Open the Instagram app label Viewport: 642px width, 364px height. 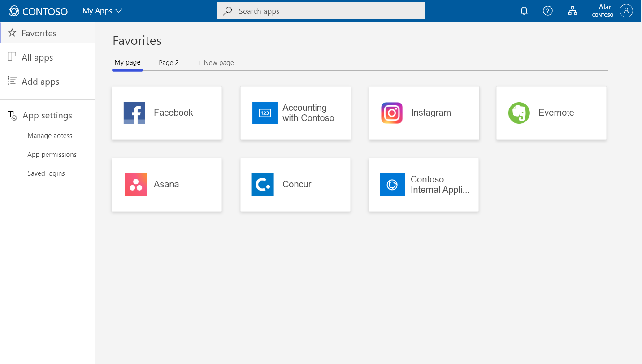pyautogui.click(x=431, y=113)
